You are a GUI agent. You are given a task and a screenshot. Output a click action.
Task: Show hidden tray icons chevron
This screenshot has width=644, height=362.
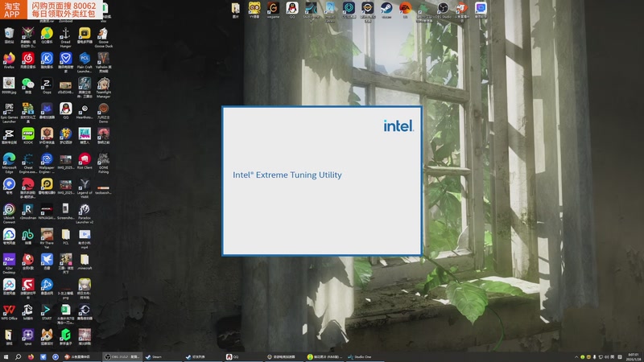click(x=576, y=357)
